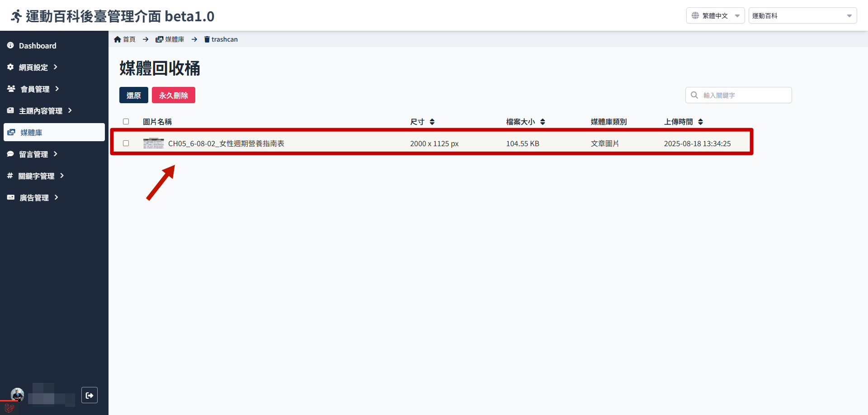The width and height of the screenshot is (868, 415).
Task: Click the 104.55 KB cell
Action: click(x=523, y=143)
